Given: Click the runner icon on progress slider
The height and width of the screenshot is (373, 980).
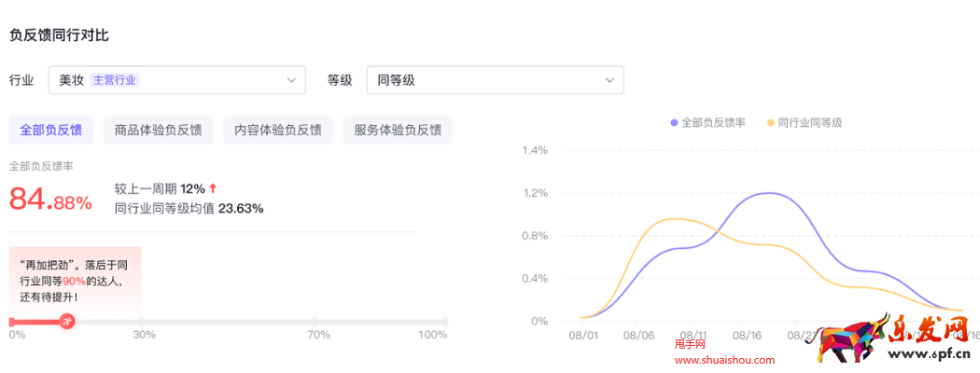Looking at the screenshot, I should 67,322.
